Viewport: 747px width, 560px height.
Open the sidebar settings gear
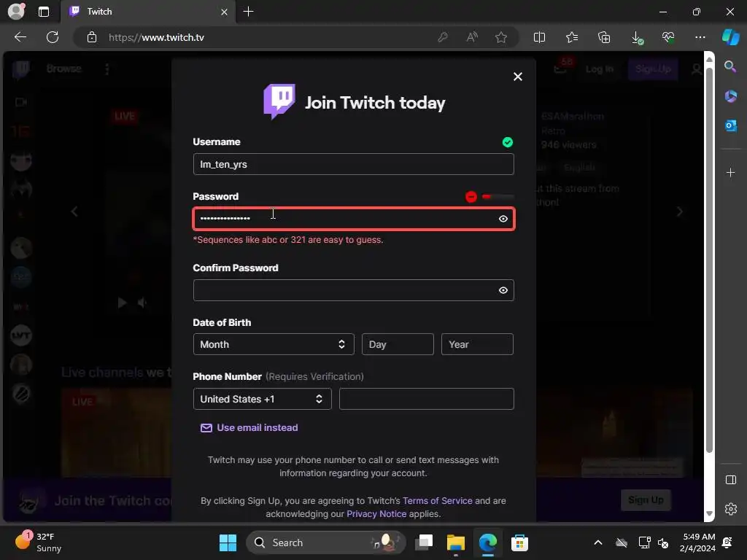pyautogui.click(x=730, y=509)
